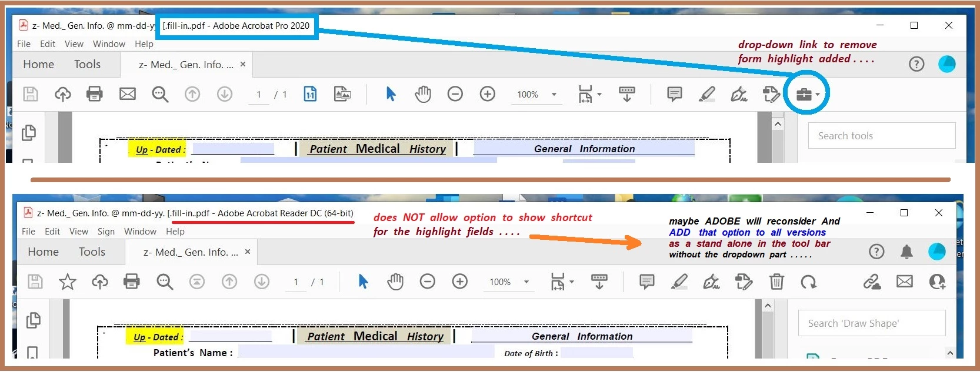Image resolution: width=980 pixels, height=375 pixels.
Task: Click the toolbox briefcase icon in Acrobat Pro
Action: pos(804,94)
